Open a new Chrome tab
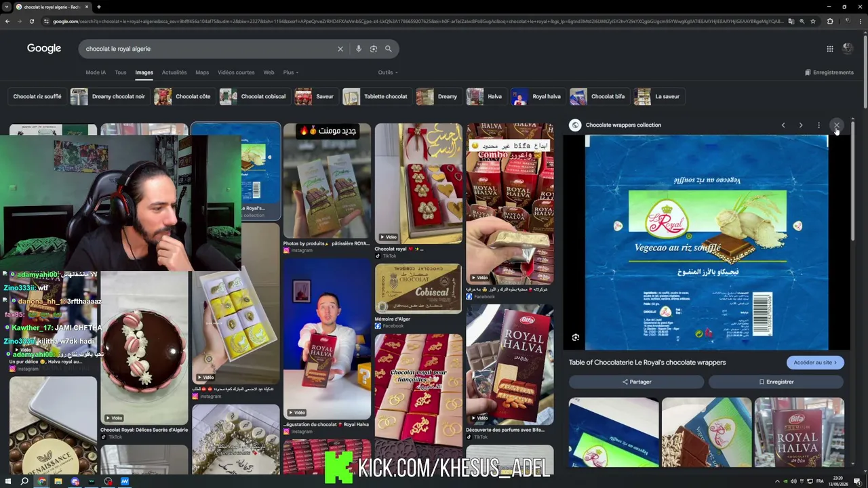Viewport: 868px width, 488px height. (x=99, y=7)
